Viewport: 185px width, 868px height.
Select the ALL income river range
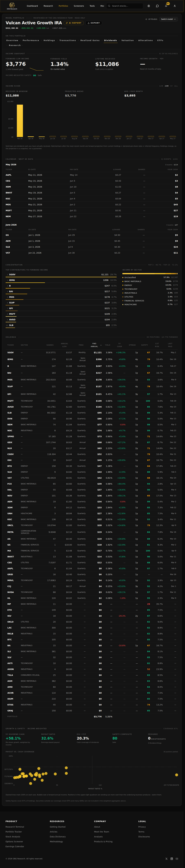[176, 86]
